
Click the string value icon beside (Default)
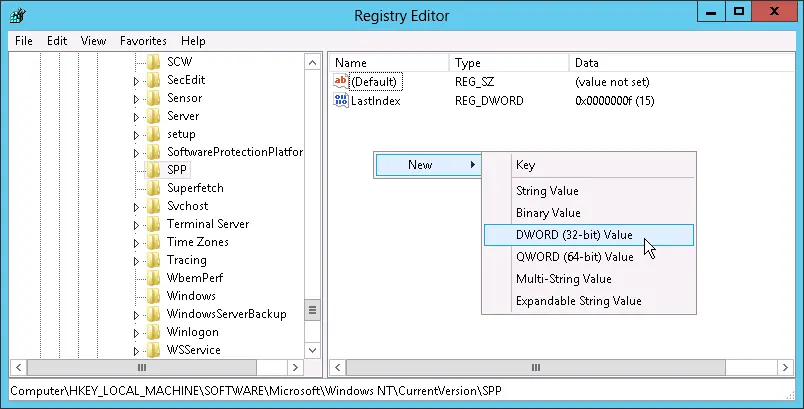(x=341, y=81)
